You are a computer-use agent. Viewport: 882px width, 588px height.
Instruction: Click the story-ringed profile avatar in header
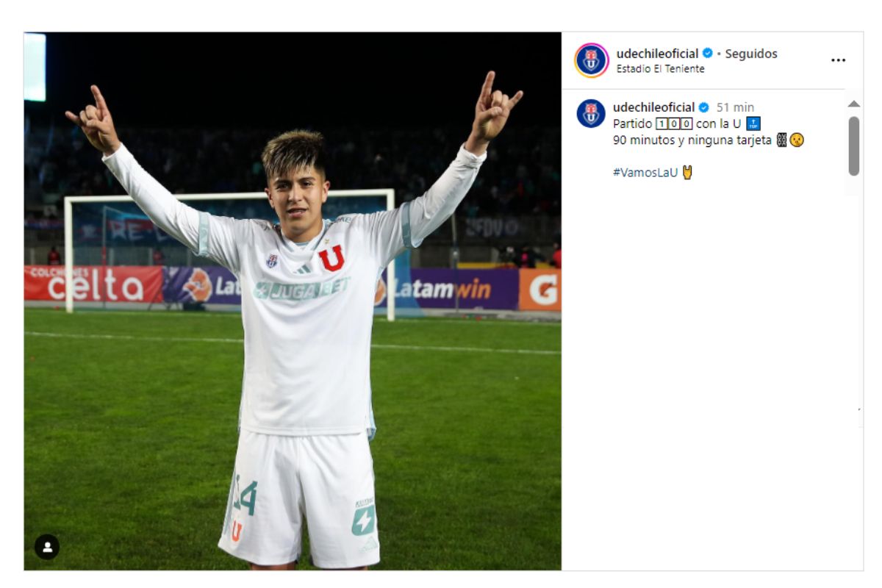tap(592, 60)
